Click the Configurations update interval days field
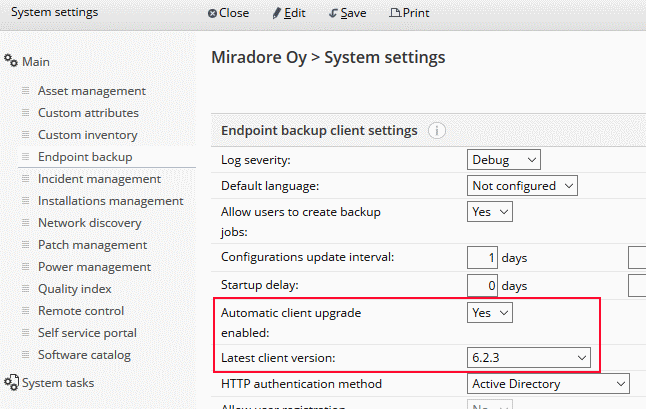The image size is (646, 409). coord(482,257)
